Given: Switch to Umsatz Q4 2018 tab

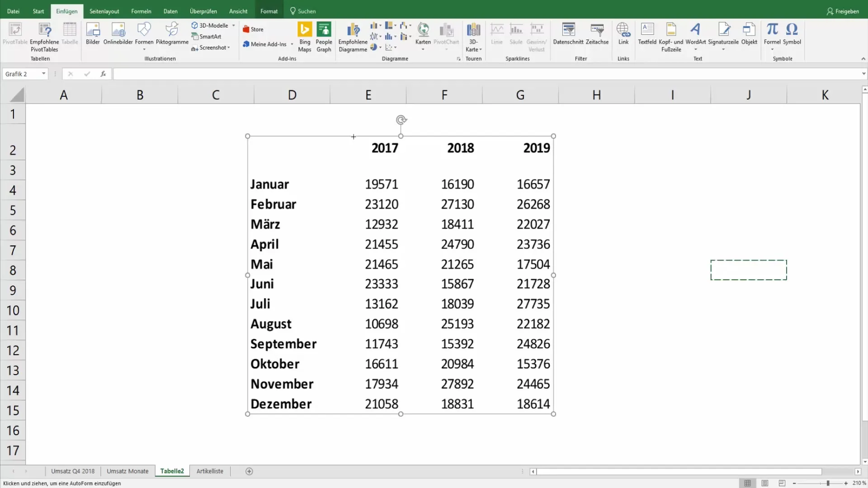Looking at the screenshot, I should coord(73,471).
